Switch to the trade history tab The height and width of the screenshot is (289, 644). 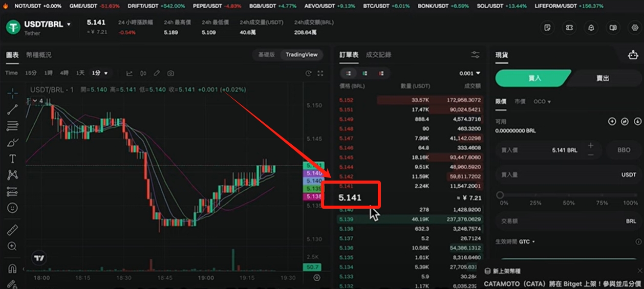pos(378,55)
